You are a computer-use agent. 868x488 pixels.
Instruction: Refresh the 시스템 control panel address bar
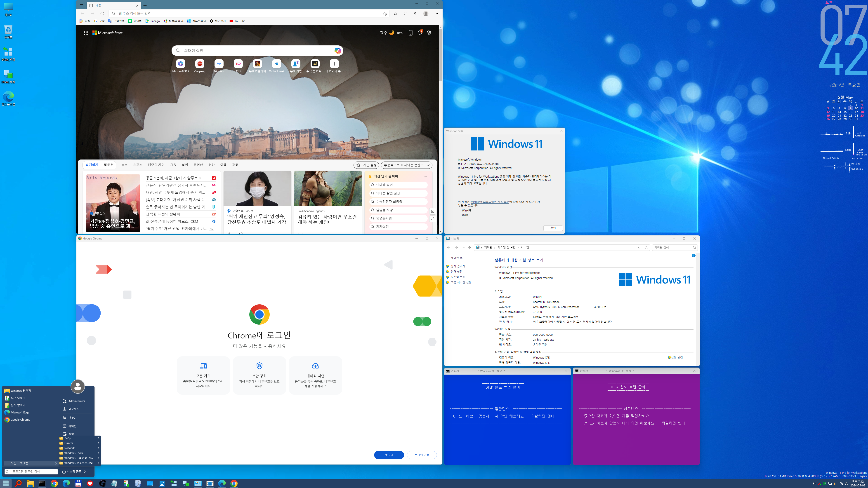pos(646,248)
